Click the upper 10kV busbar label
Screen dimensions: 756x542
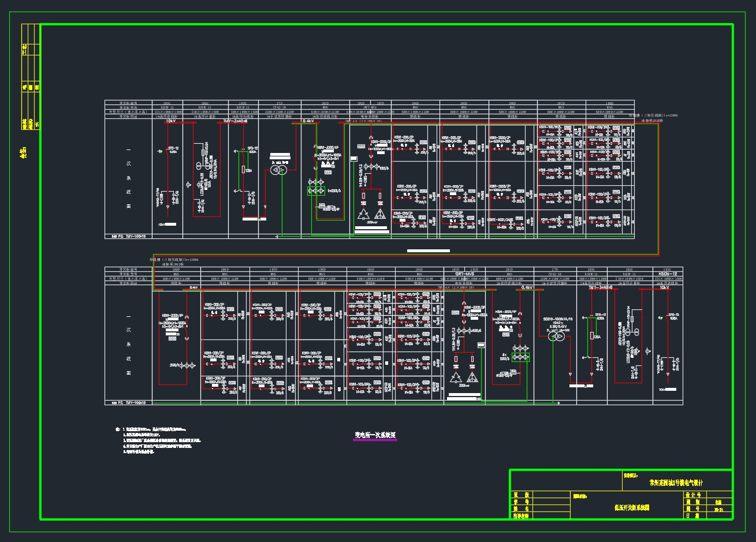[170, 122]
